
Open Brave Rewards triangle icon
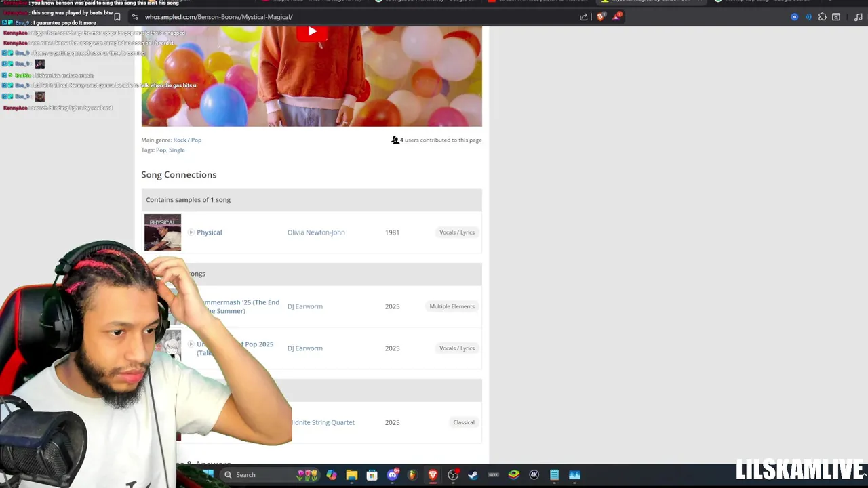click(x=616, y=17)
